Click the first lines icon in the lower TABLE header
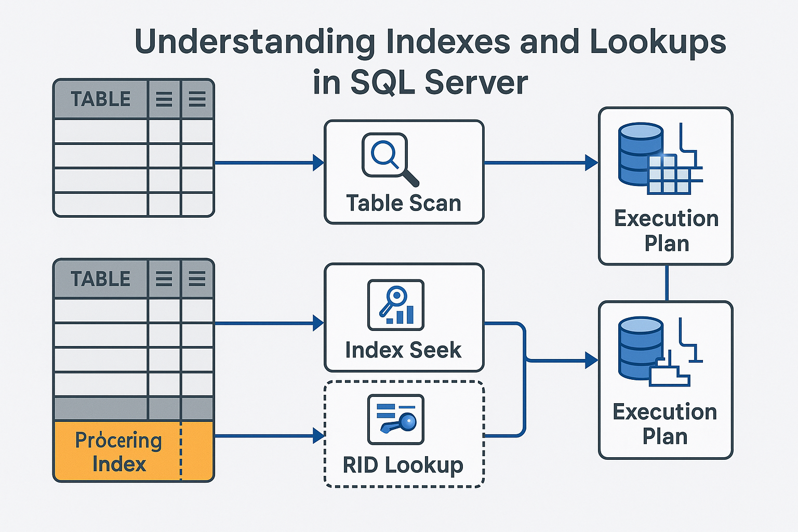Image resolution: width=798 pixels, height=532 pixels. click(x=164, y=279)
